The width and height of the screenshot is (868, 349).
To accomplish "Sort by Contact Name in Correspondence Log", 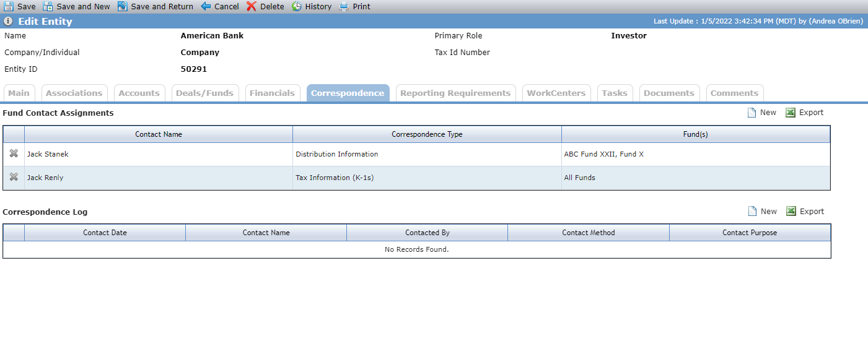I will pyautogui.click(x=266, y=233).
